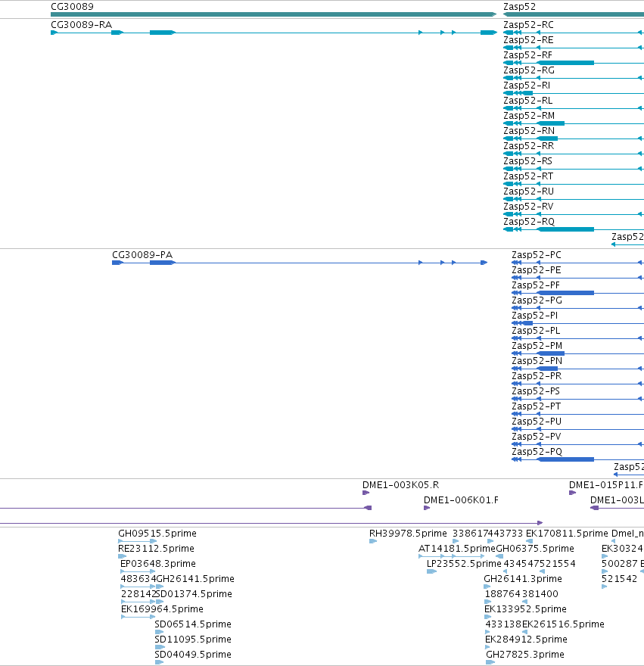The image size is (644, 666).
Task: Open the EK261516.5prime label
Action: pyautogui.click(x=563, y=624)
